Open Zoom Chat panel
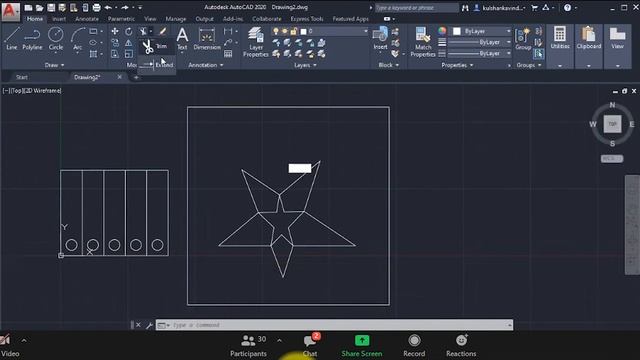Viewport: 640px width, 360px height. [311, 346]
